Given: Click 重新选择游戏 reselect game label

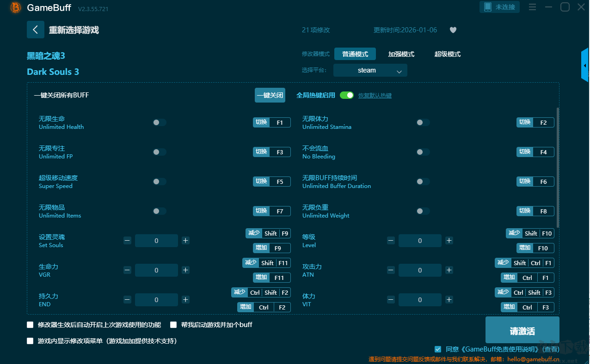Looking at the screenshot, I should coord(74,30).
